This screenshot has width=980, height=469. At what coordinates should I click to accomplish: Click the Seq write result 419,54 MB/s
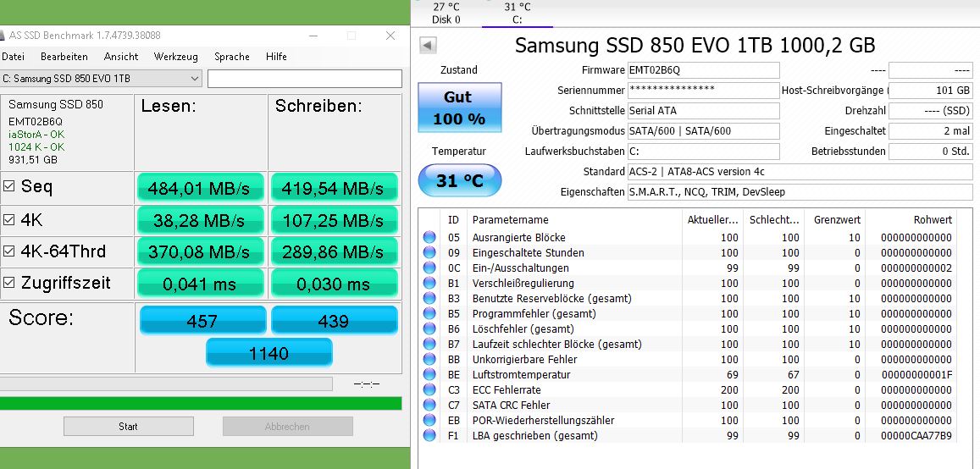(x=333, y=187)
